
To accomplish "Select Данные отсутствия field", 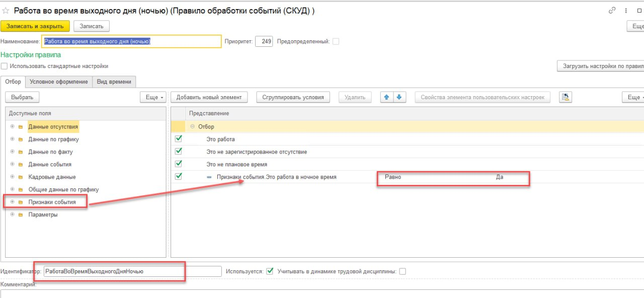I will [x=53, y=127].
